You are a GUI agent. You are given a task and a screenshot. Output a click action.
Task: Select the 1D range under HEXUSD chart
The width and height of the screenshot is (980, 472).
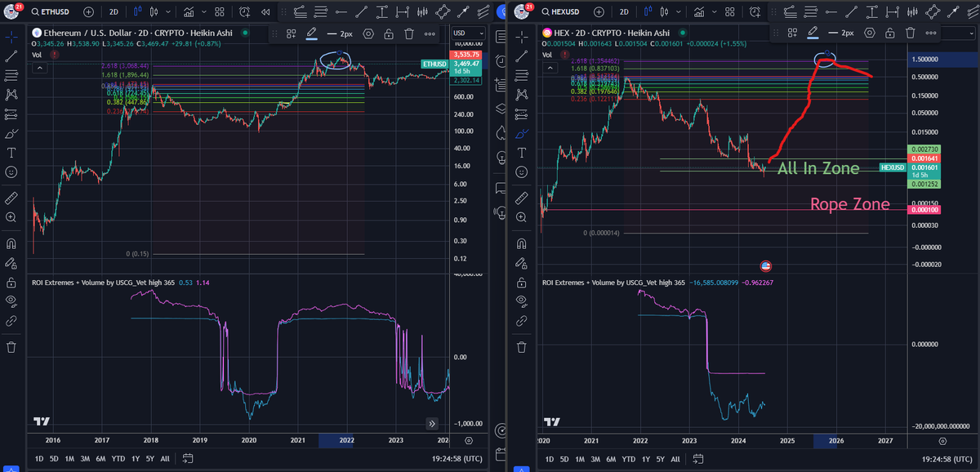pyautogui.click(x=550, y=459)
